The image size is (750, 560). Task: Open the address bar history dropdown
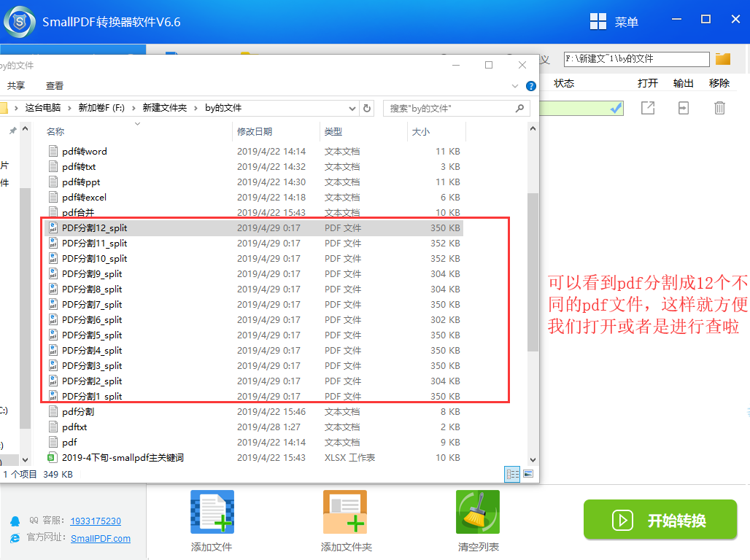tap(352, 109)
